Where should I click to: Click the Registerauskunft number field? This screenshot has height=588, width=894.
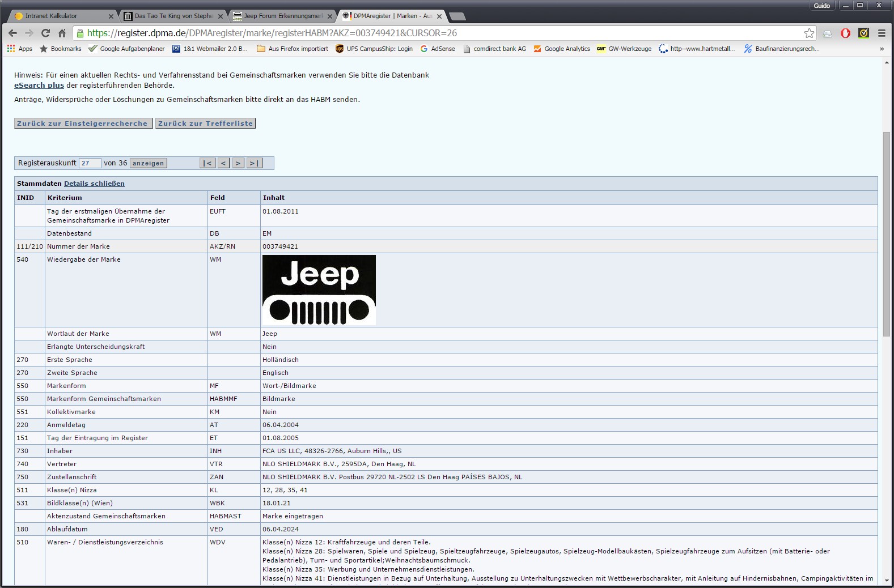[x=90, y=163]
